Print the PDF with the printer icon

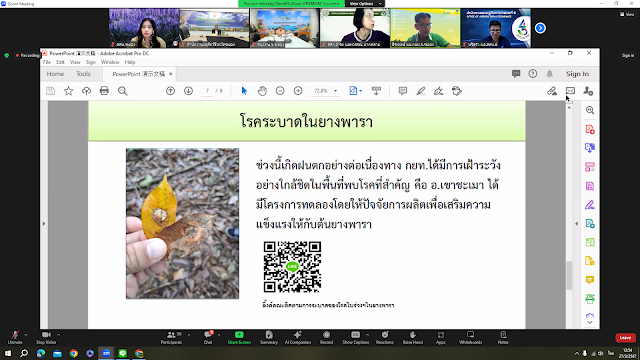[x=104, y=91]
